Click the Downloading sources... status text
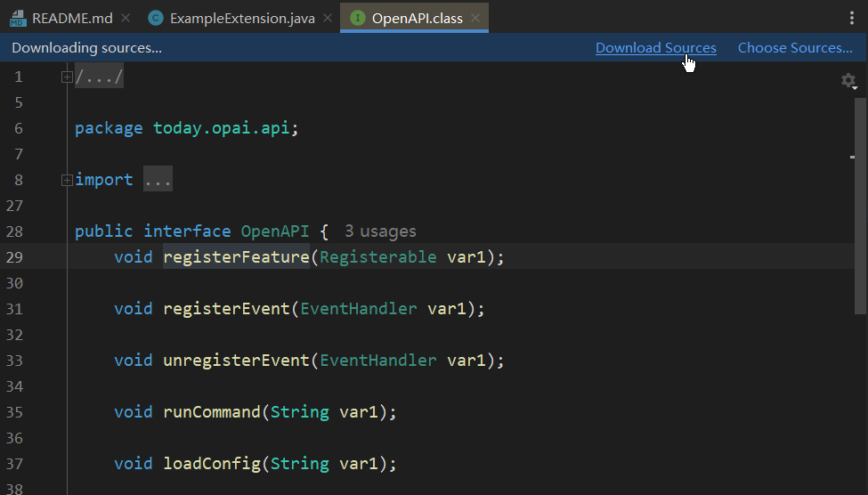Viewport: 868px width, 495px height. [87, 48]
